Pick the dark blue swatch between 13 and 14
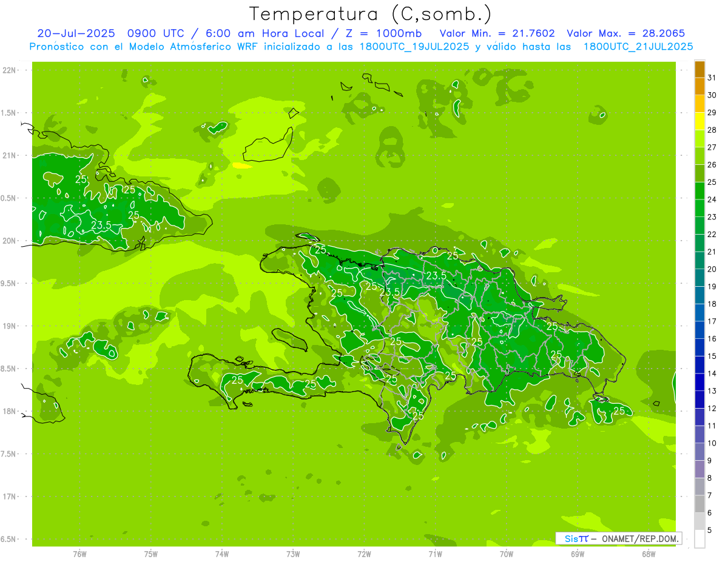This screenshot has width=728, height=562. (x=699, y=383)
